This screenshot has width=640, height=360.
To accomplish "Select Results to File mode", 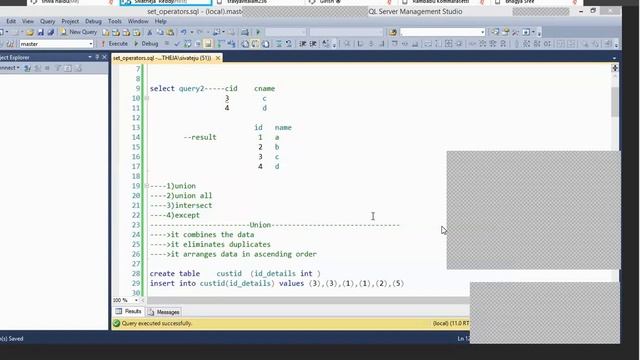I will click(266, 44).
